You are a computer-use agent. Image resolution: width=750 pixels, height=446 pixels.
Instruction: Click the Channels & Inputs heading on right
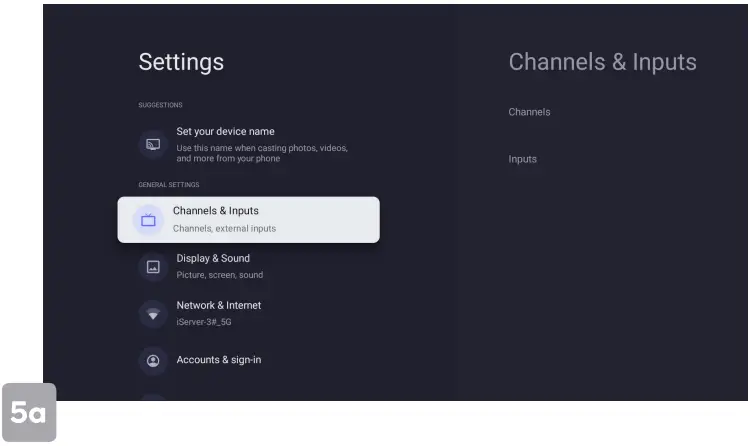[x=602, y=62]
